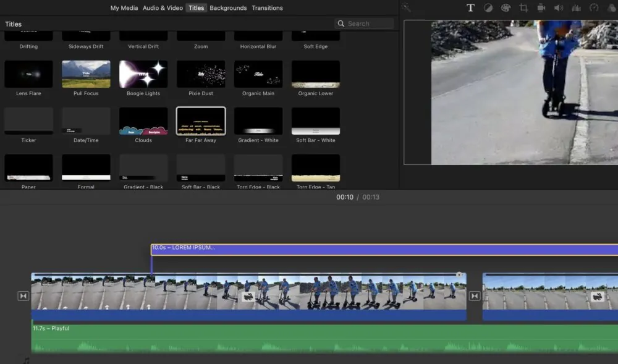Click the Titles panel heading
Image resolution: width=618 pixels, height=364 pixels.
click(x=13, y=24)
